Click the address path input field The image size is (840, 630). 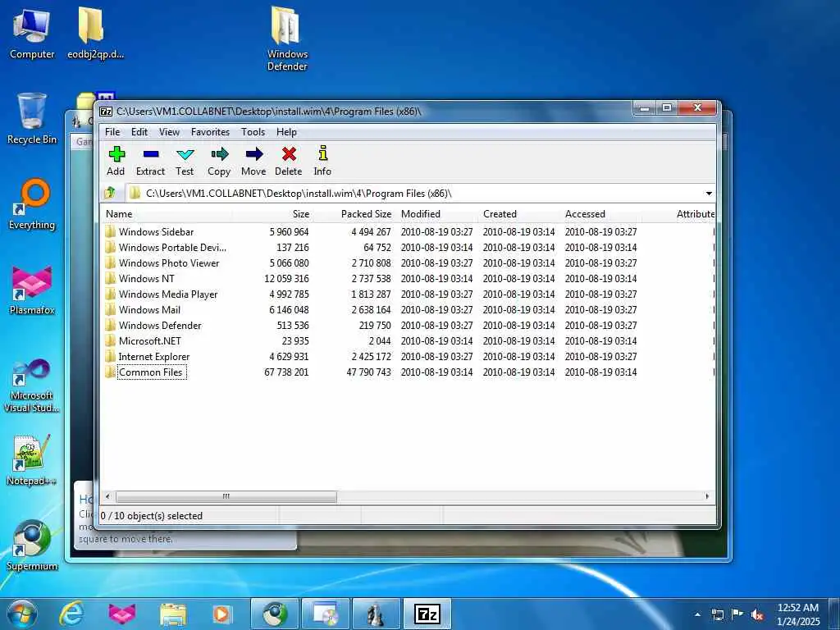413,194
